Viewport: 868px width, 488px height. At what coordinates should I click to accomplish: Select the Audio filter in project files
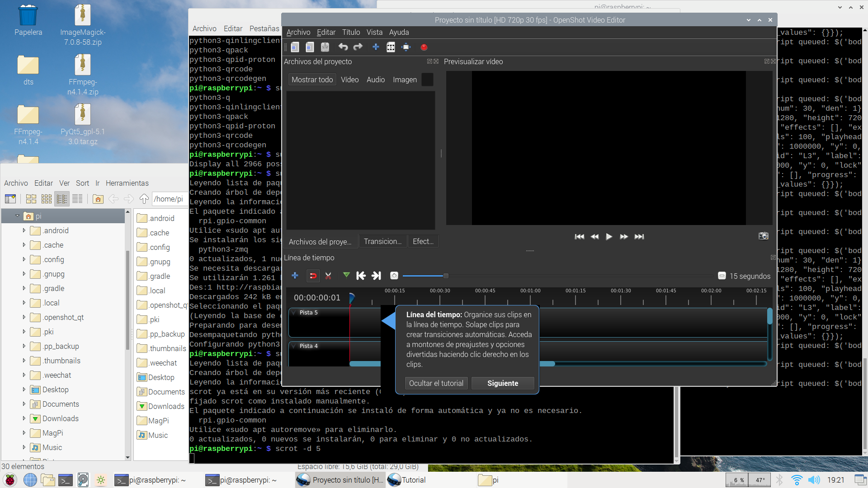375,80
